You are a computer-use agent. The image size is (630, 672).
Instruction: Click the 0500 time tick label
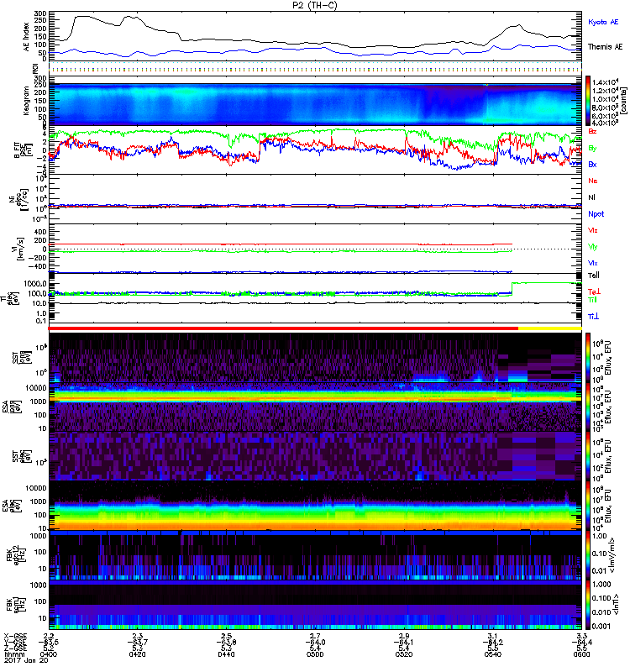point(315,654)
